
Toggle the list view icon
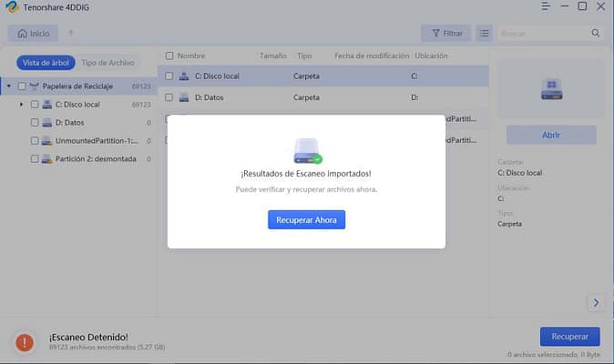coord(484,34)
